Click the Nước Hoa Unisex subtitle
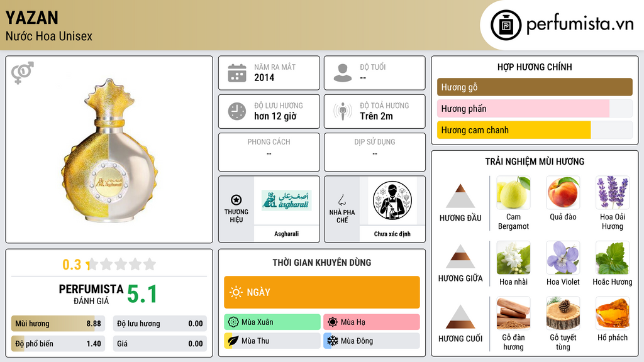The height and width of the screenshot is (362, 644). (49, 36)
